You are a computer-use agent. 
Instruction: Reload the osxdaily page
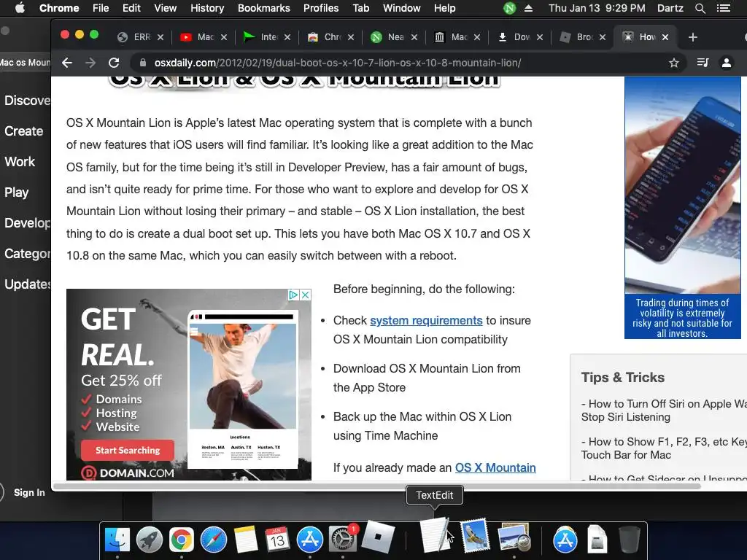point(114,63)
